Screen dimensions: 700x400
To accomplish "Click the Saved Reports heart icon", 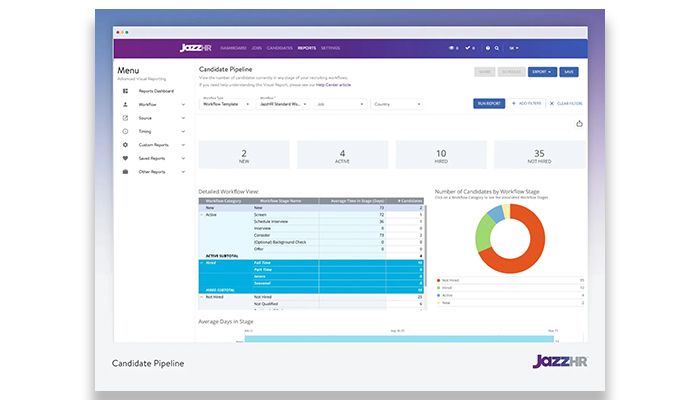I will point(125,158).
